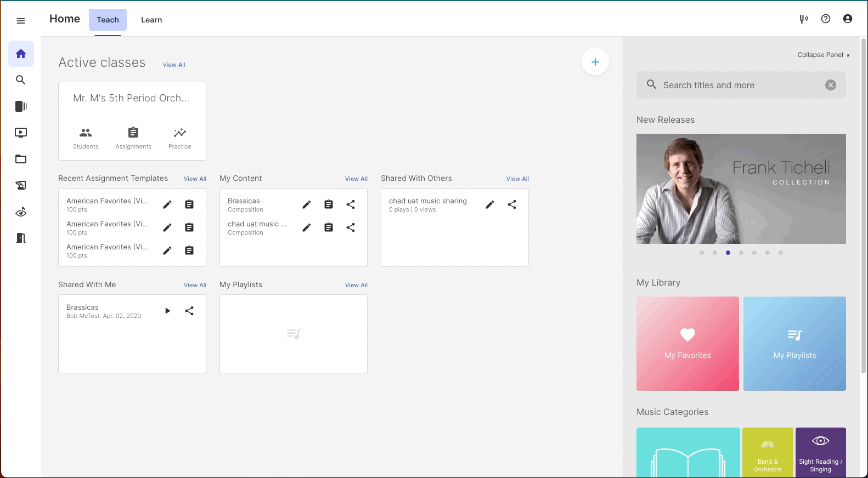Share the chad uat music sharing item

[512, 204]
